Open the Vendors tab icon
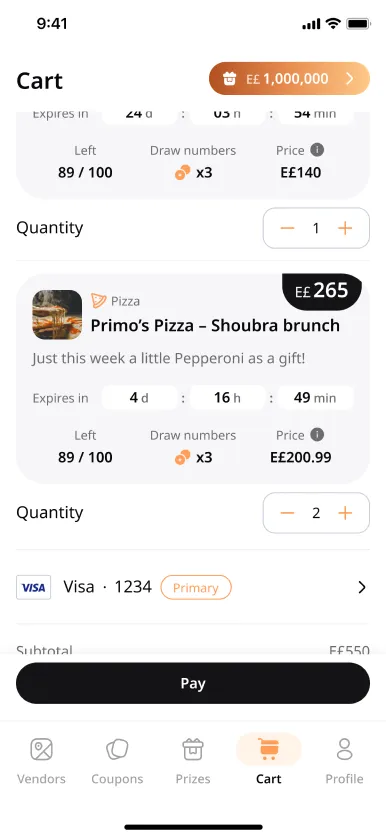 (x=41, y=749)
